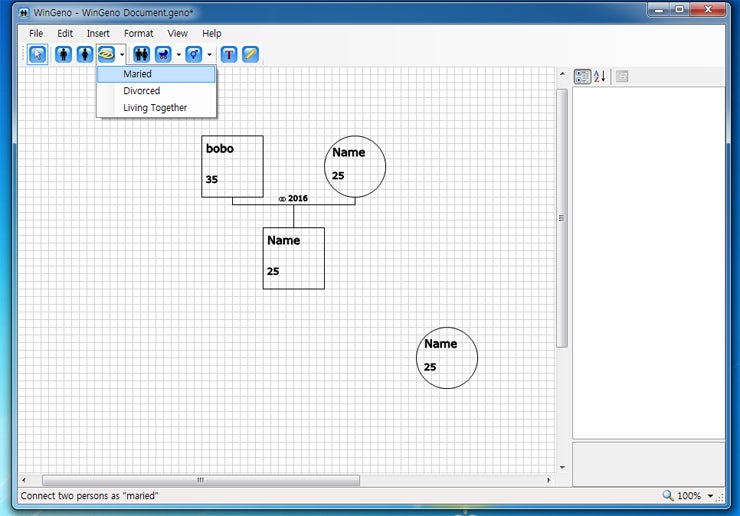Click the horizontal scrollbar left arrow

(x=24, y=480)
